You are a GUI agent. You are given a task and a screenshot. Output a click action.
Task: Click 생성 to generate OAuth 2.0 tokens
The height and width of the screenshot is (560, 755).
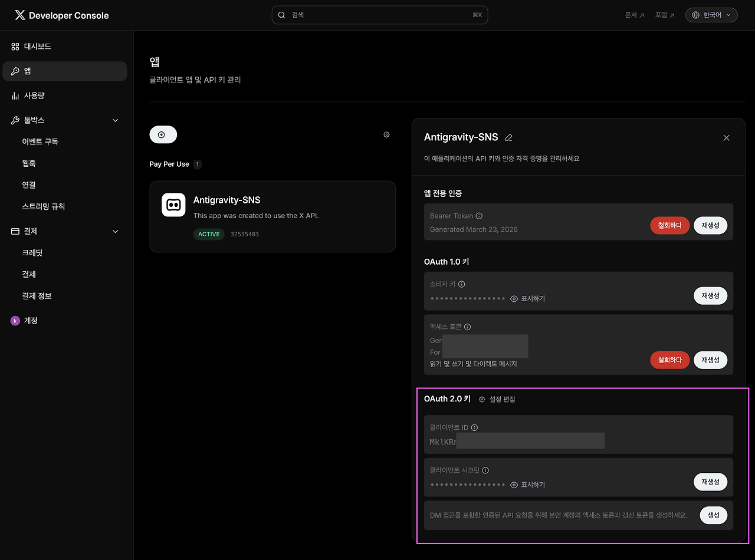(x=714, y=515)
